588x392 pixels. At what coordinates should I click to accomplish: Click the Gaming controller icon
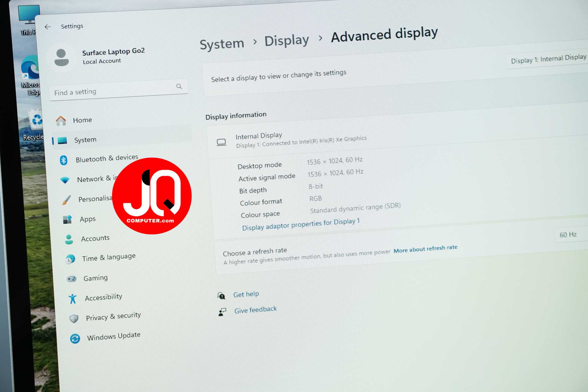point(71,278)
